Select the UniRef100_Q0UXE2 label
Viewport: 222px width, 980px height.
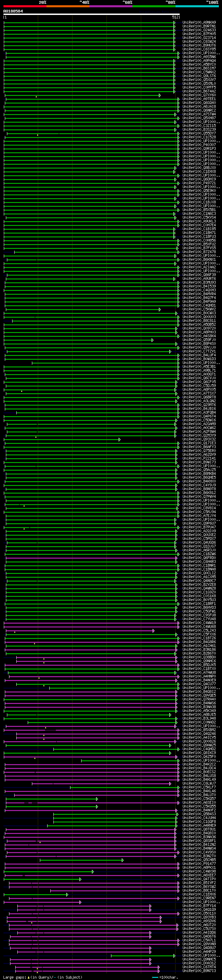click(x=199, y=535)
